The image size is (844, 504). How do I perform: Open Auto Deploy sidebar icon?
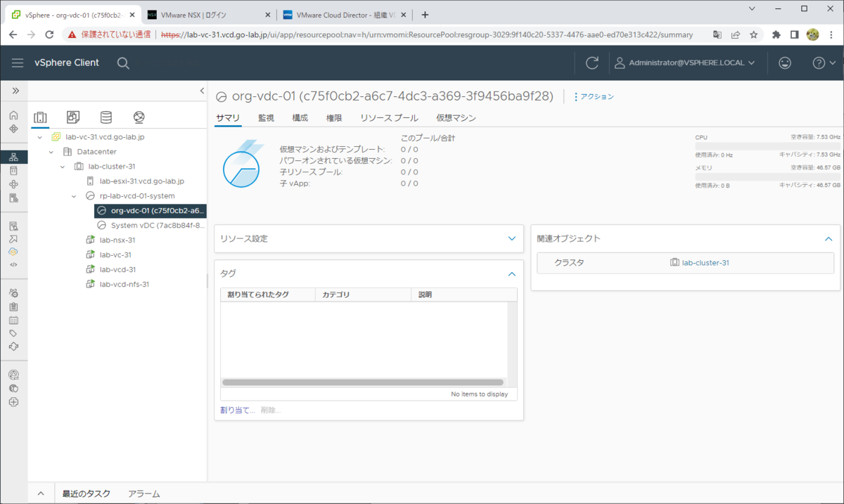click(13, 239)
